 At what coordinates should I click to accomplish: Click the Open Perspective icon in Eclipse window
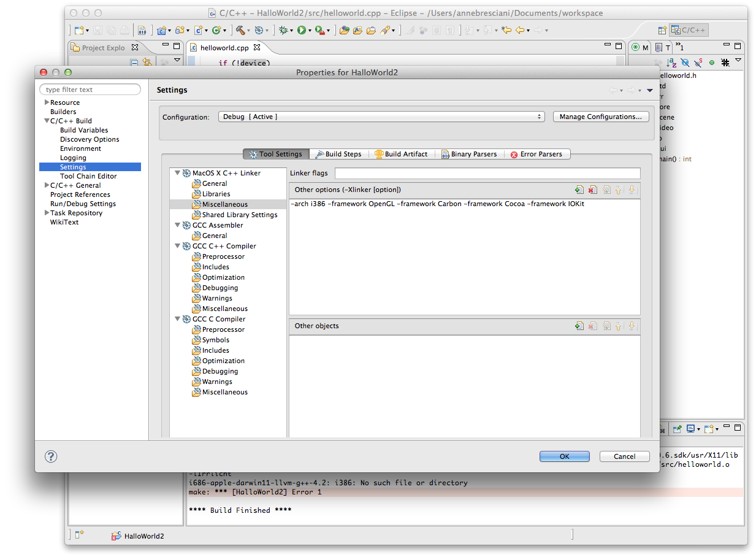pyautogui.click(x=662, y=29)
